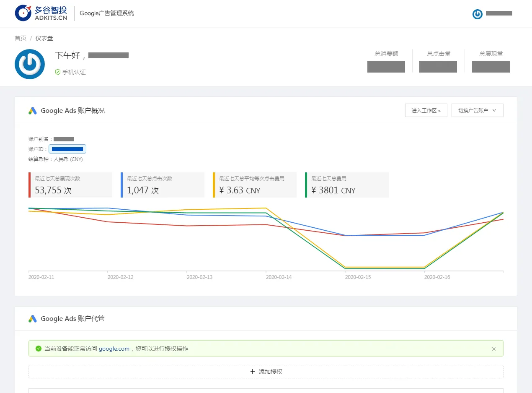
Task: Select the 最近七天总费用 card
Action: pos(347,185)
